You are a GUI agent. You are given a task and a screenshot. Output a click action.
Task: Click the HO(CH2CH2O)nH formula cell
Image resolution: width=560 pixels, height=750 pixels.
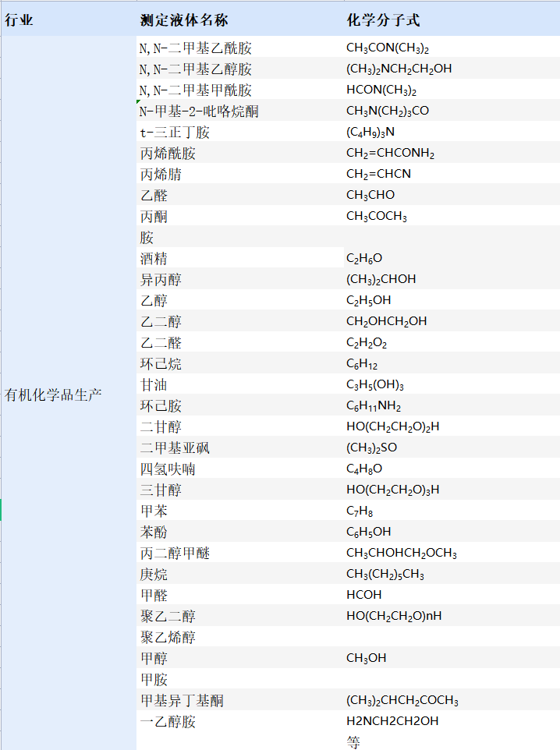coord(451,616)
